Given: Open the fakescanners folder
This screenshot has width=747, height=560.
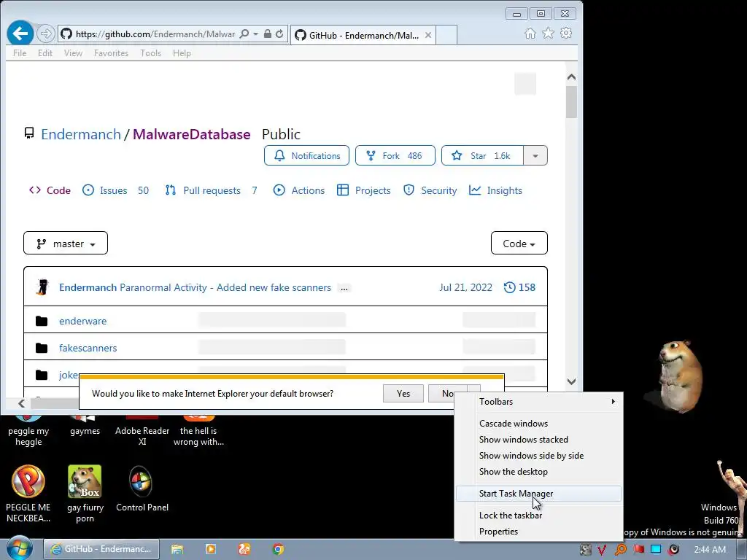Looking at the screenshot, I should (88, 348).
